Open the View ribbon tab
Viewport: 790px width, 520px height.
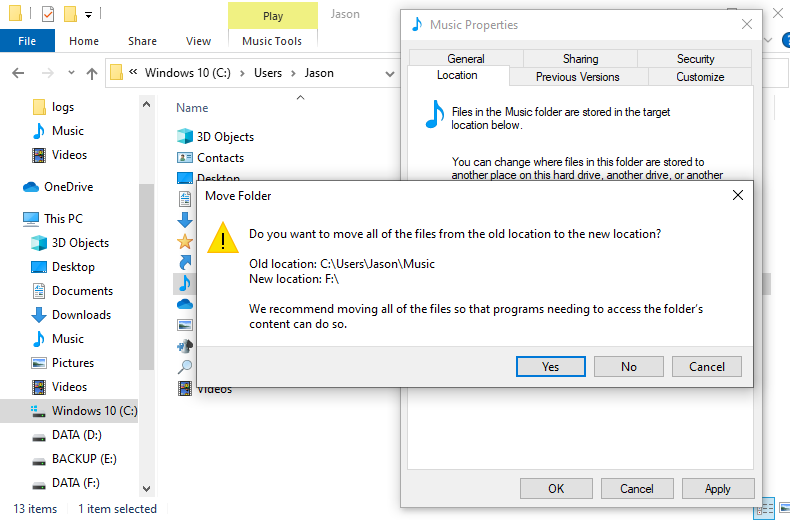[x=198, y=41]
